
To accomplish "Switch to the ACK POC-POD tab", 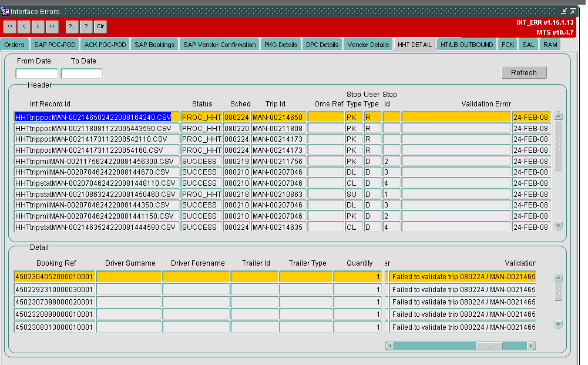I will pos(105,45).
